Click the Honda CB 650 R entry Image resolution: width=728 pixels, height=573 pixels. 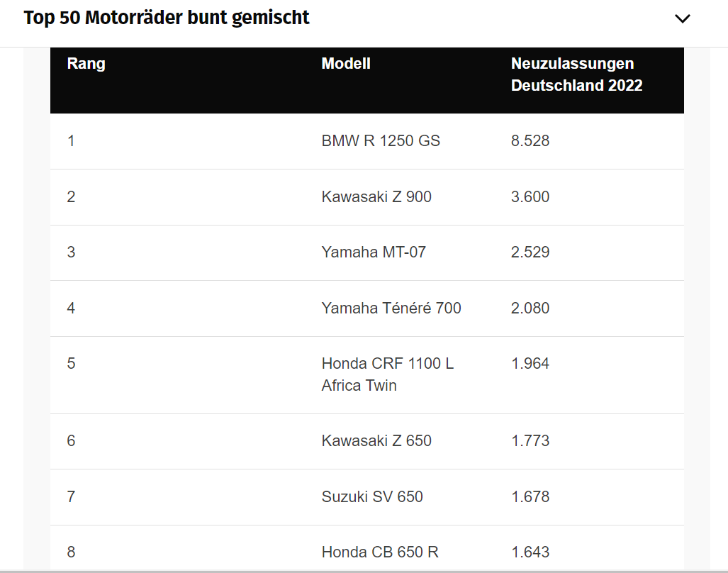[380, 552]
